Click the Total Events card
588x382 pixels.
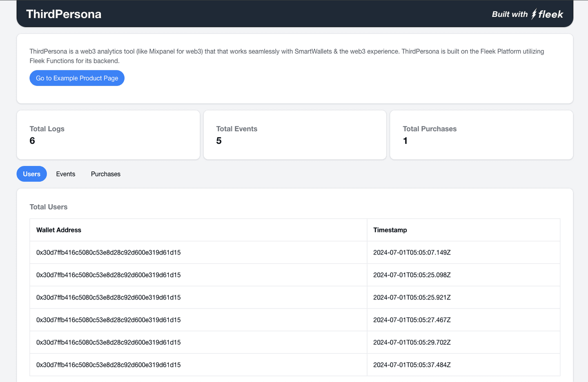tap(295, 135)
